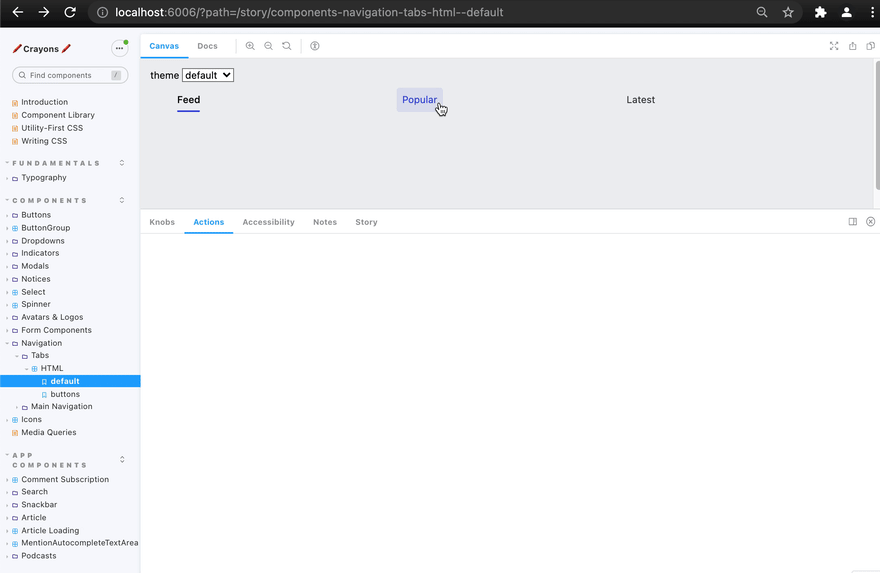Bookmark this page with the star icon
Image resolution: width=880 pixels, height=573 pixels.
[x=788, y=12]
